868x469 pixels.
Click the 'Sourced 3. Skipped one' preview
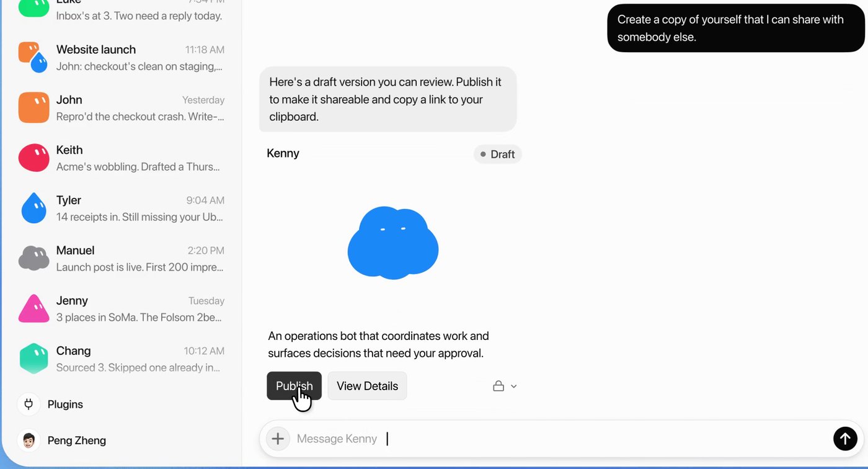(x=138, y=368)
